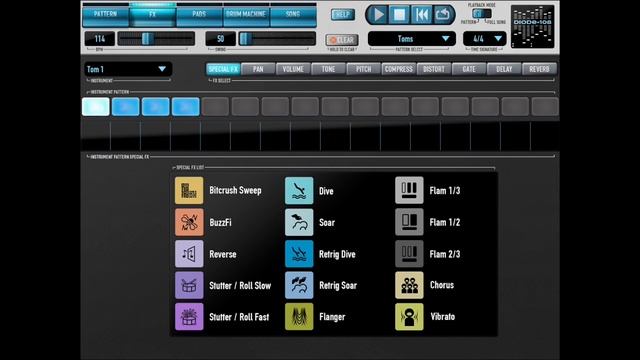Switch to the Pads tab
The width and height of the screenshot is (640, 360).
coord(199,16)
